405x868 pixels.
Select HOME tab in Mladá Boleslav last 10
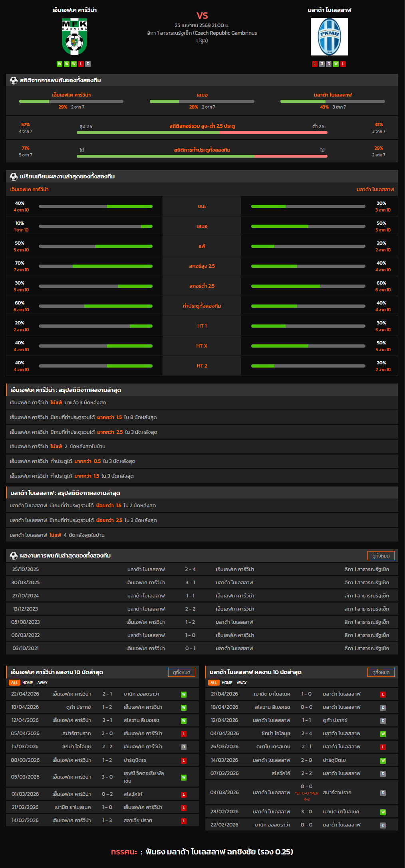[x=227, y=683]
